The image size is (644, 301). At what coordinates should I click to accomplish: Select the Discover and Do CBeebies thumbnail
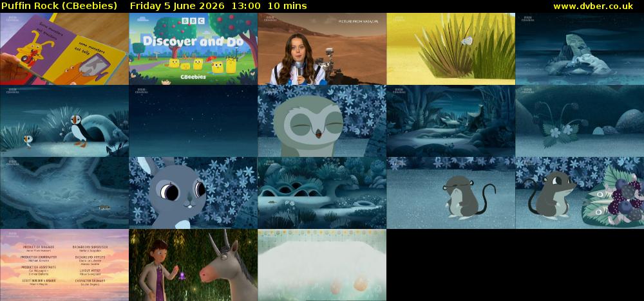point(193,49)
